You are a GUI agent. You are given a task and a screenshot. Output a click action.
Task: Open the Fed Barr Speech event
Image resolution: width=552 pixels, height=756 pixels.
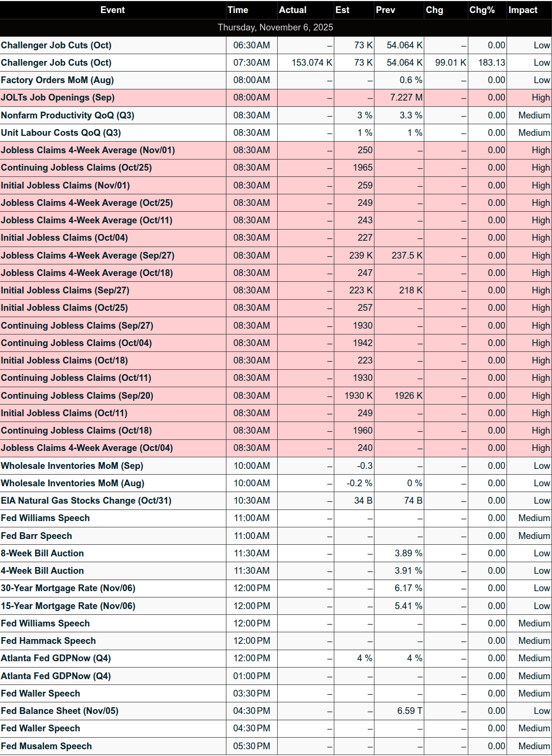36,536
